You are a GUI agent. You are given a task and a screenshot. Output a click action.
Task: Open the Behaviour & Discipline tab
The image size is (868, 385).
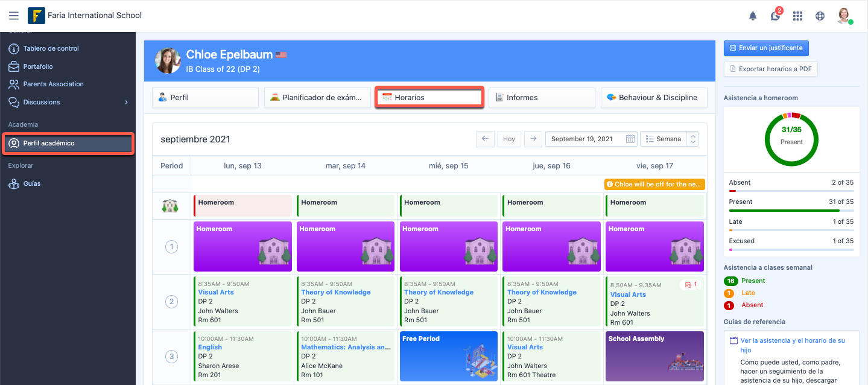[653, 98]
